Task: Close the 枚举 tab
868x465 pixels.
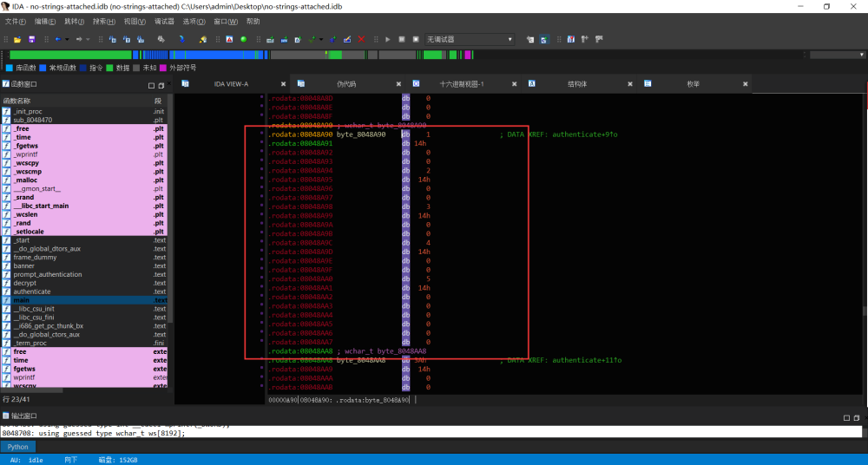Action: (x=745, y=84)
